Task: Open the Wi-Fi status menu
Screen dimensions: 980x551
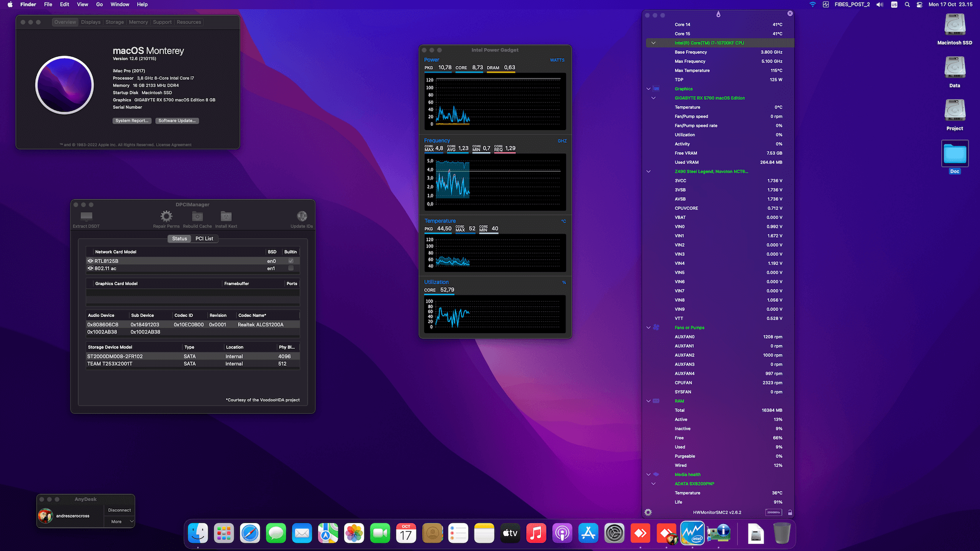Action: 813,4
